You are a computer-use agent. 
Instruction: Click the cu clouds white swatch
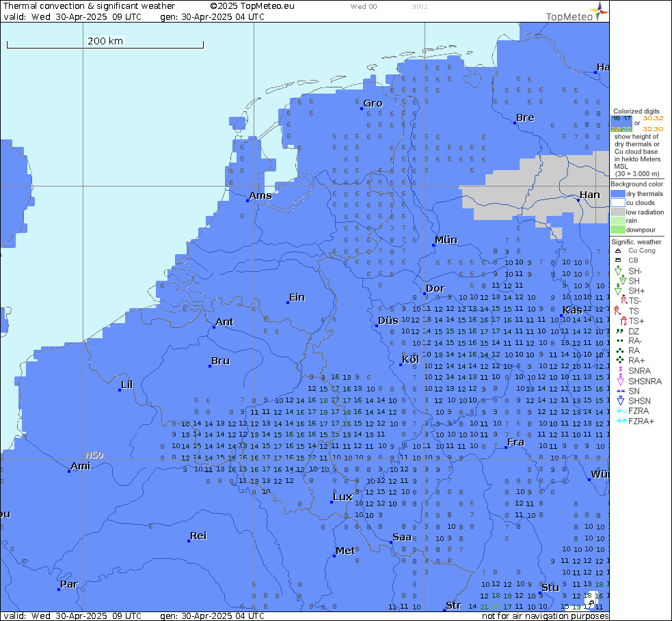617,203
